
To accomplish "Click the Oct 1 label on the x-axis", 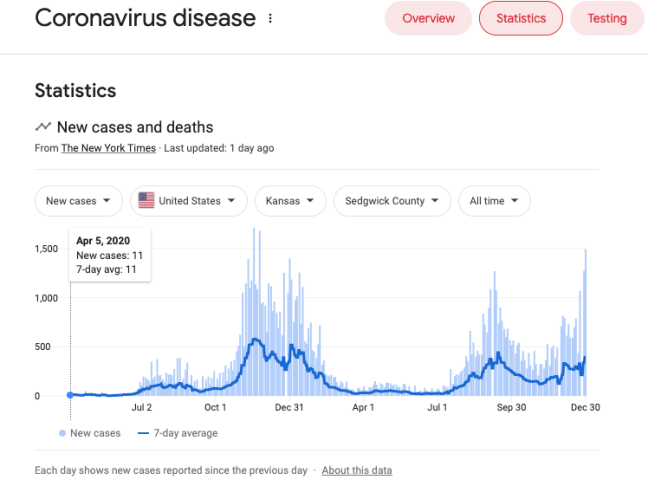I will (215, 408).
